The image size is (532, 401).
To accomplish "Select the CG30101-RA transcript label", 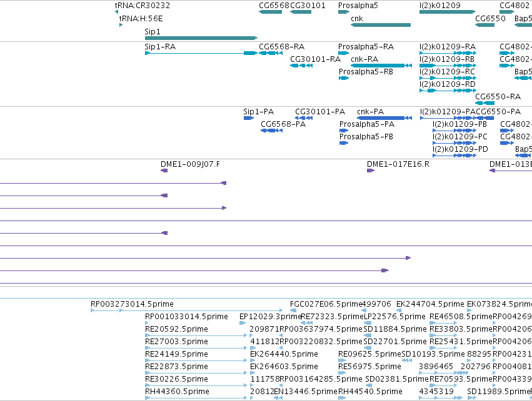I will [x=315, y=59].
